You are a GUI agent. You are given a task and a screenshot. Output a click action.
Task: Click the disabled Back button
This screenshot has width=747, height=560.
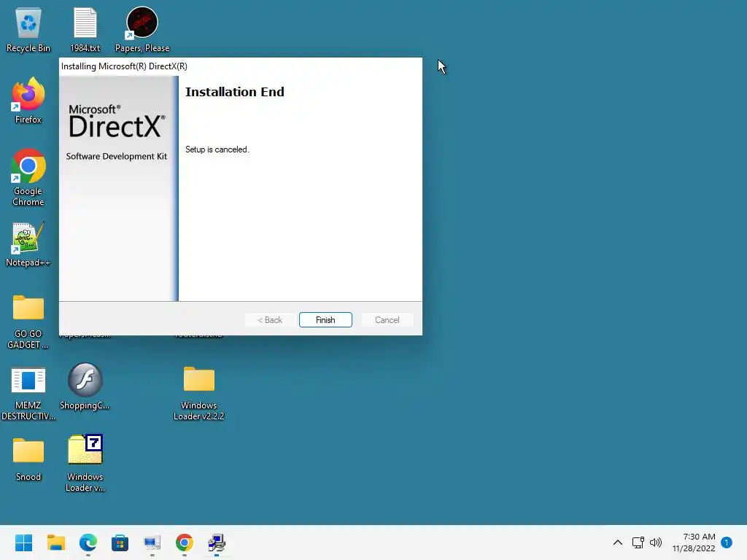[x=270, y=320]
